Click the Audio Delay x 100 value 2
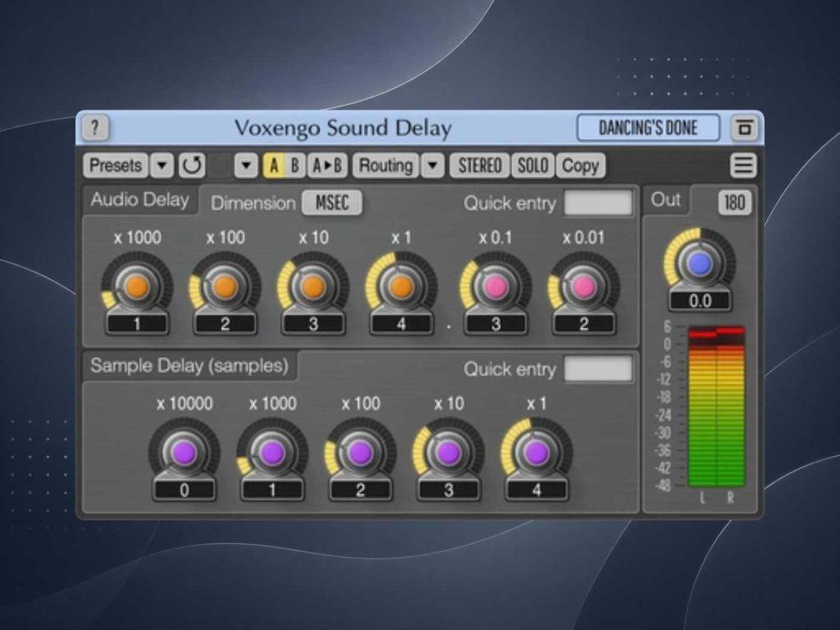 point(225,323)
